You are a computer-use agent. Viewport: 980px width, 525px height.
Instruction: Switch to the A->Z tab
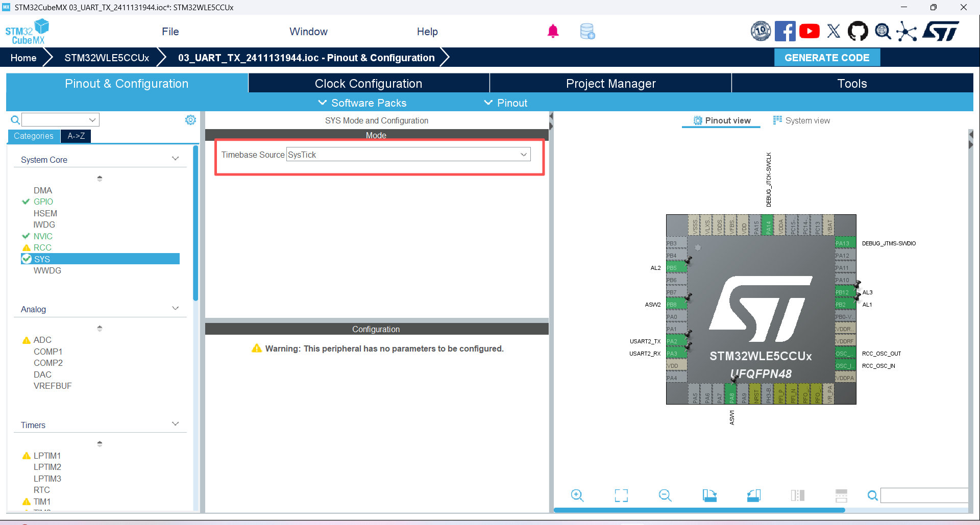76,136
